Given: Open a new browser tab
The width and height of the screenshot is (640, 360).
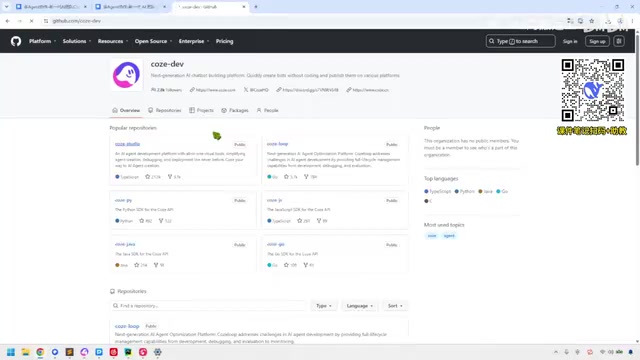Looking at the screenshot, I should (256, 7).
